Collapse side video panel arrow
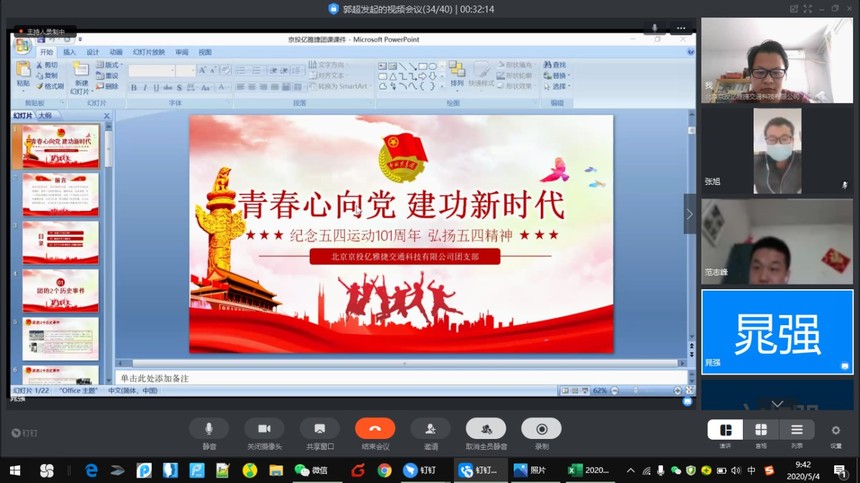860x483 pixels. (x=689, y=214)
